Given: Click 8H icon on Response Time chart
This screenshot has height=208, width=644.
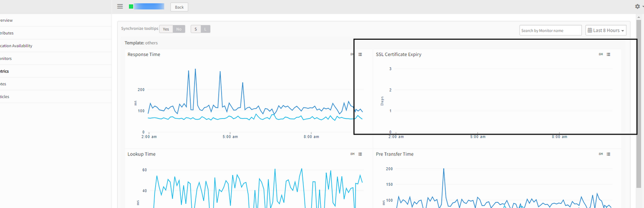Looking at the screenshot, I should [352, 54].
